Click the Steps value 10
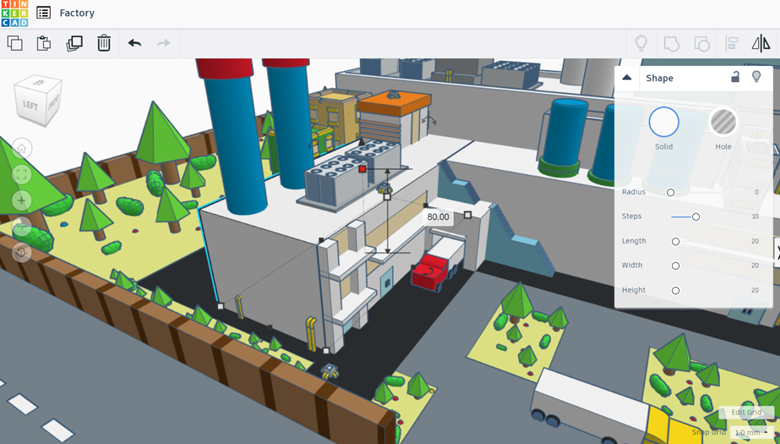This screenshot has width=780, height=444. pos(755,216)
